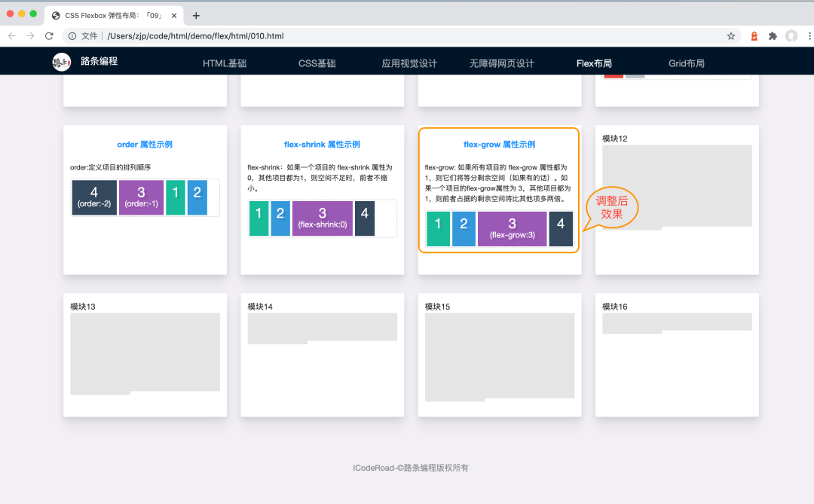
Task: Click dark box 4 in flex-grow example
Action: [561, 228]
